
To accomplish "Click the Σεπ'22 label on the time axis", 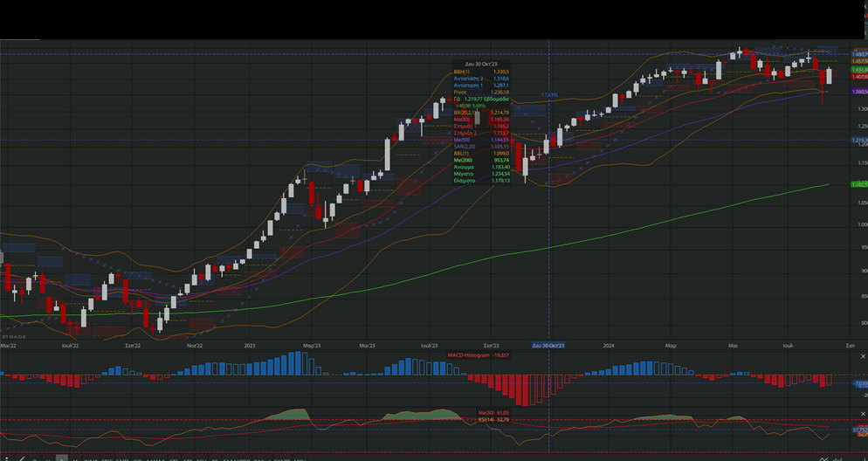I will coord(133,346).
